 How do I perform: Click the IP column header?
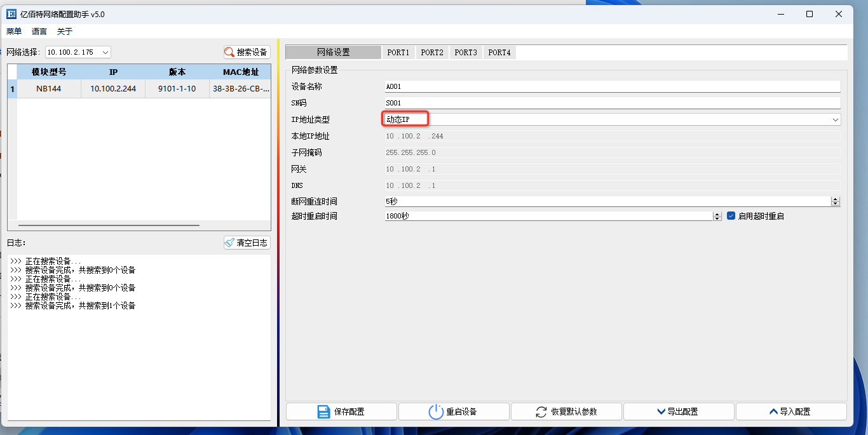click(113, 72)
